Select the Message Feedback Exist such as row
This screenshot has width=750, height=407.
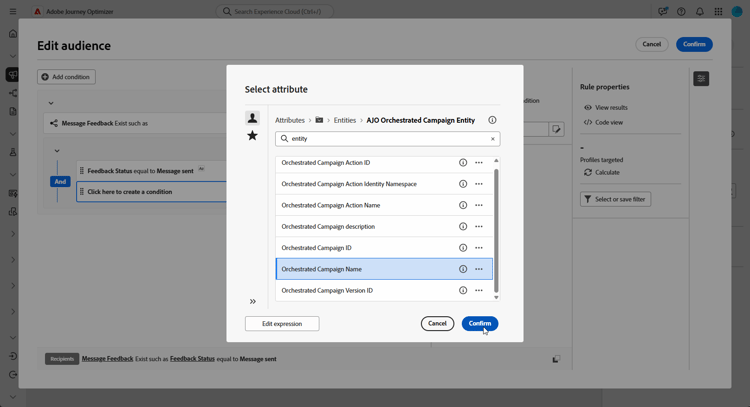pos(135,123)
